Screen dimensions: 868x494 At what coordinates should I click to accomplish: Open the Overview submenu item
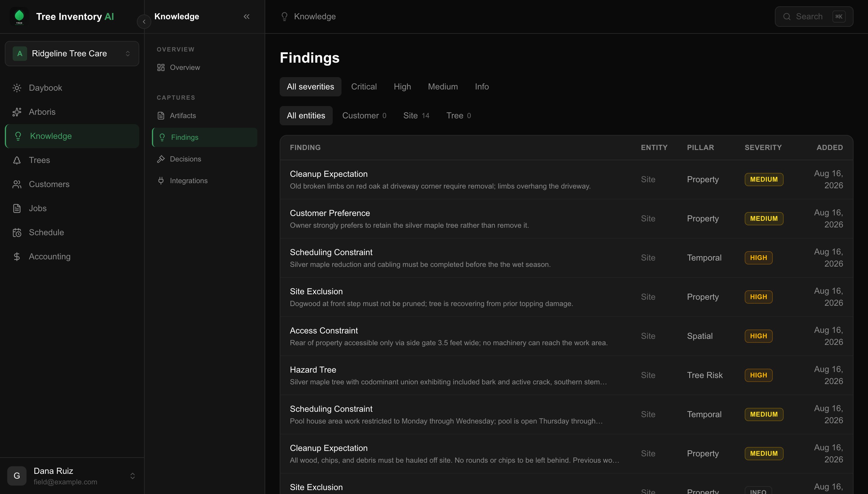204,67
